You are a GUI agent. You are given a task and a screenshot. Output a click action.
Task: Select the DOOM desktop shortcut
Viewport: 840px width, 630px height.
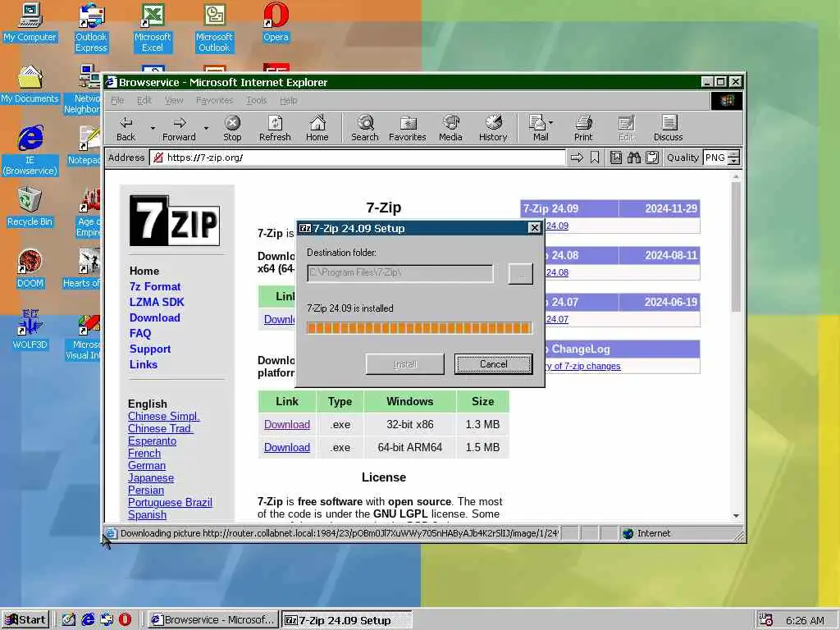(x=30, y=269)
